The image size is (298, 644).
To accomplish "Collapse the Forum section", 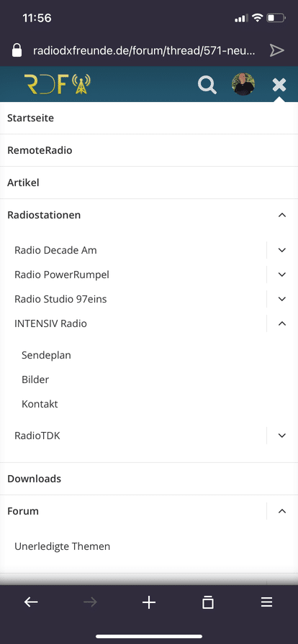I will (x=282, y=511).
